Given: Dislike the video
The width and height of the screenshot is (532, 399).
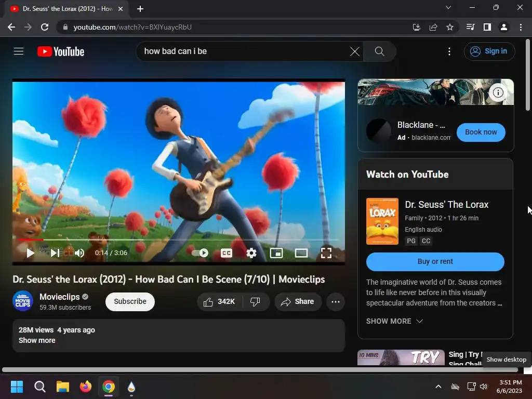Looking at the screenshot, I should pyautogui.click(x=256, y=302).
